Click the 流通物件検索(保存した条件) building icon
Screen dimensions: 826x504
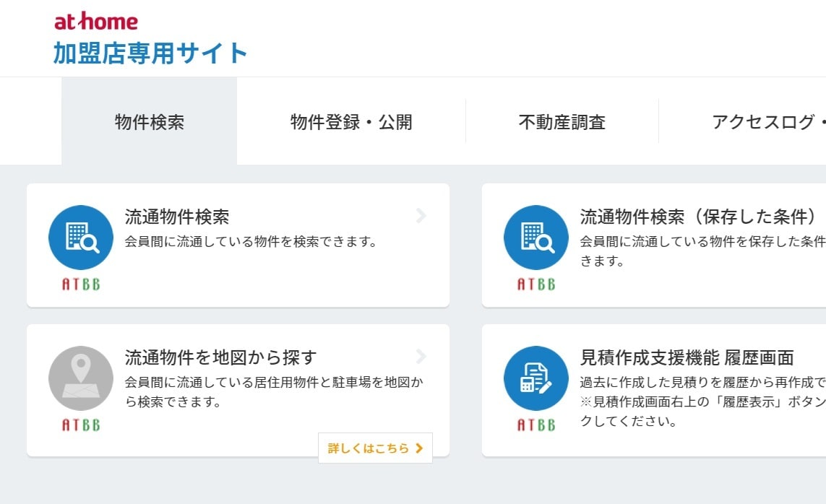[535, 238]
